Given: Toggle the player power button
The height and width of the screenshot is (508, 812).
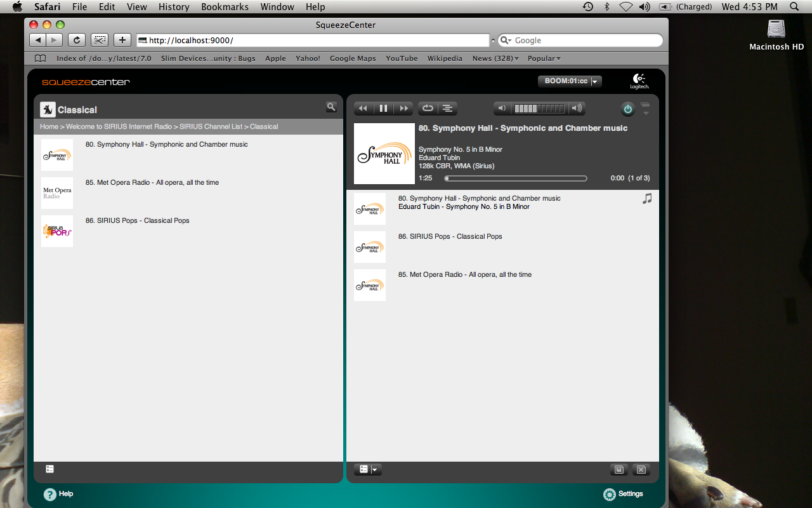Looking at the screenshot, I should click(627, 109).
